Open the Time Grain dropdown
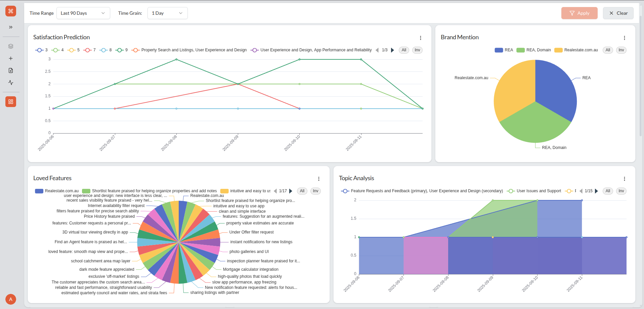The image size is (644, 309). 167,13
